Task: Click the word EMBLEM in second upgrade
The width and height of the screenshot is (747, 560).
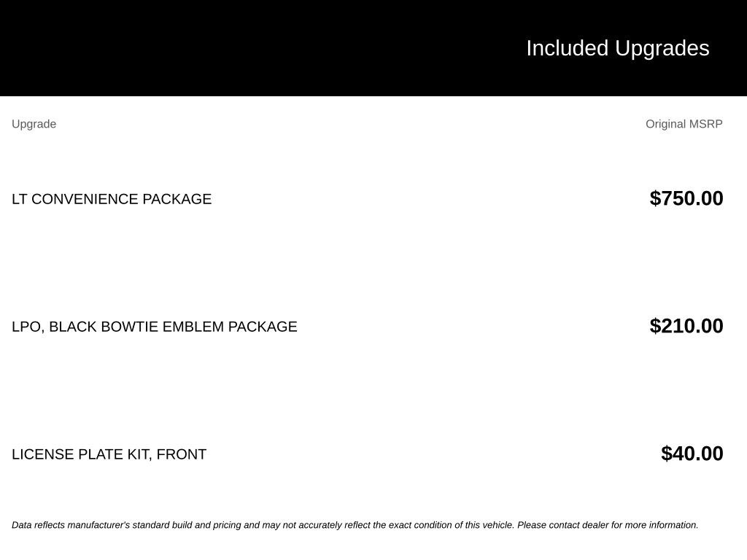Action: [x=193, y=327]
